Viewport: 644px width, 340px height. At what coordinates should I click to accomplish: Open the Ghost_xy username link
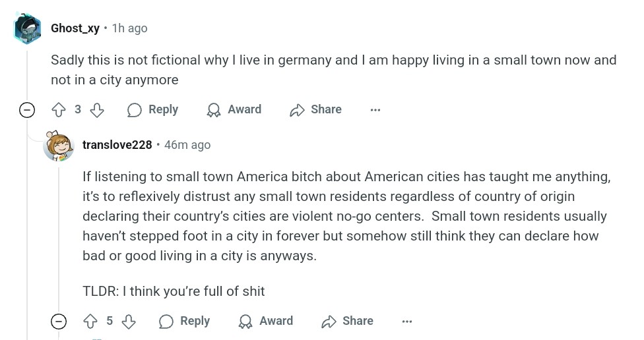point(75,28)
